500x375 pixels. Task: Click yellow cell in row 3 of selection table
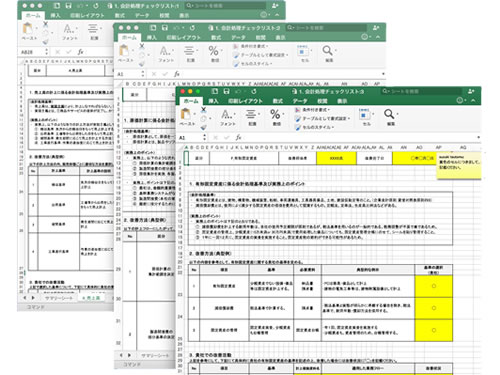click(x=434, y=330)
